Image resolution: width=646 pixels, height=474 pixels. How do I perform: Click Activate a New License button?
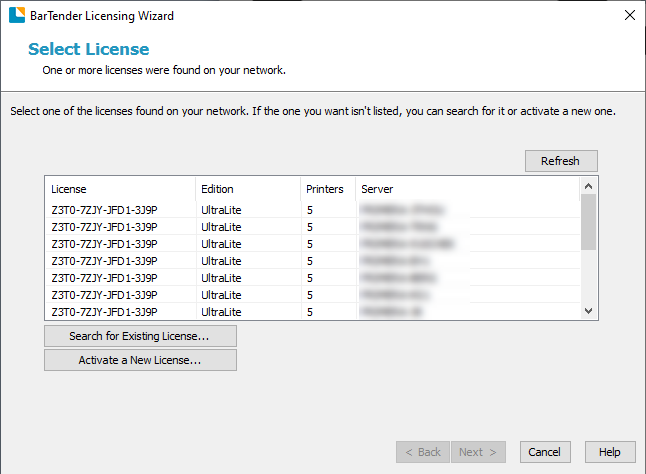(140, 360)
